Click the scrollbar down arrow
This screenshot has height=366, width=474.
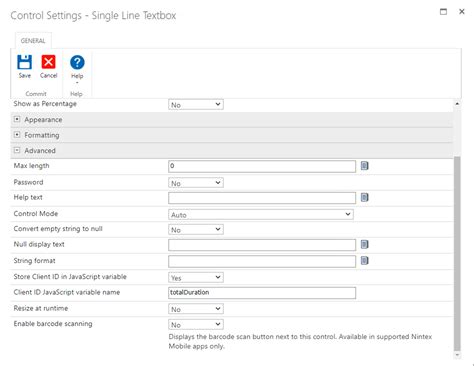pos(457,355)
